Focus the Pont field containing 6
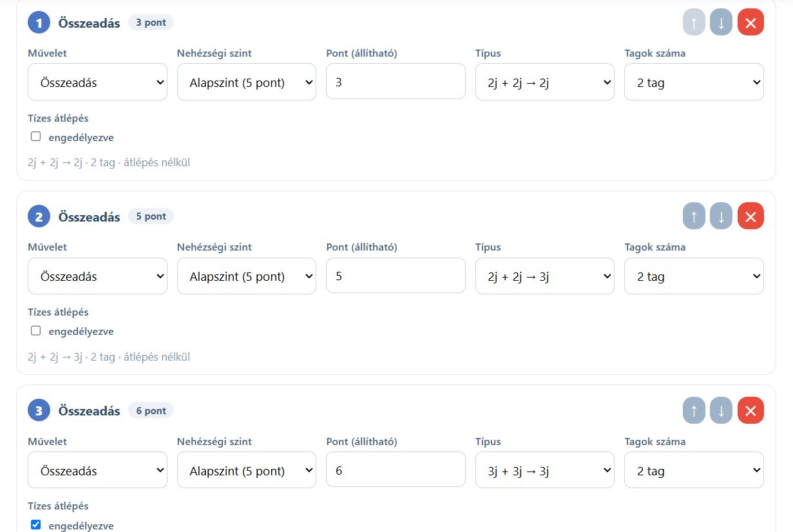 pyautogui.click(x=396, y=470)
